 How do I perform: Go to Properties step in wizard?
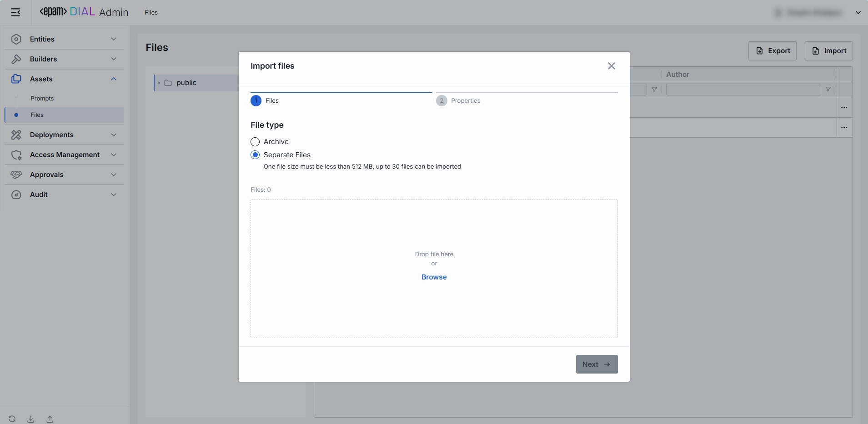coord(465,101)
